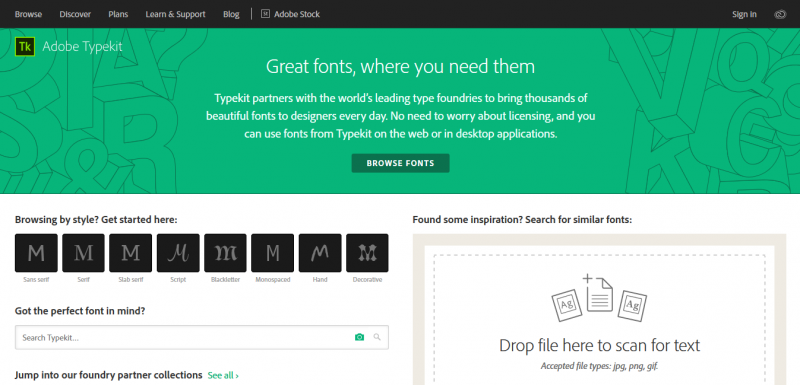Viewport: 800px width, 385px height.
Task: Click the 'Great fonts, where you need them' heading
Action: click(401, 67)
